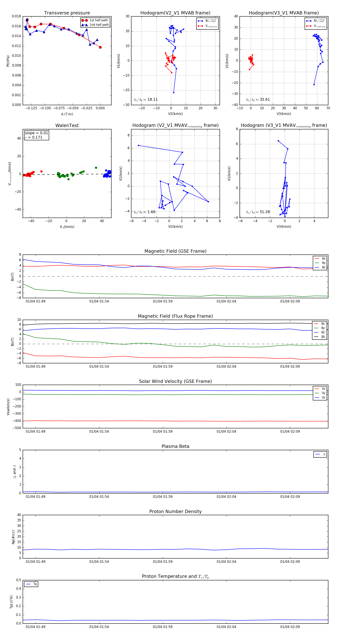
Task: Click the λ1/λ2 ≈ 1.66 annotation
Action: tap(145, 212)
